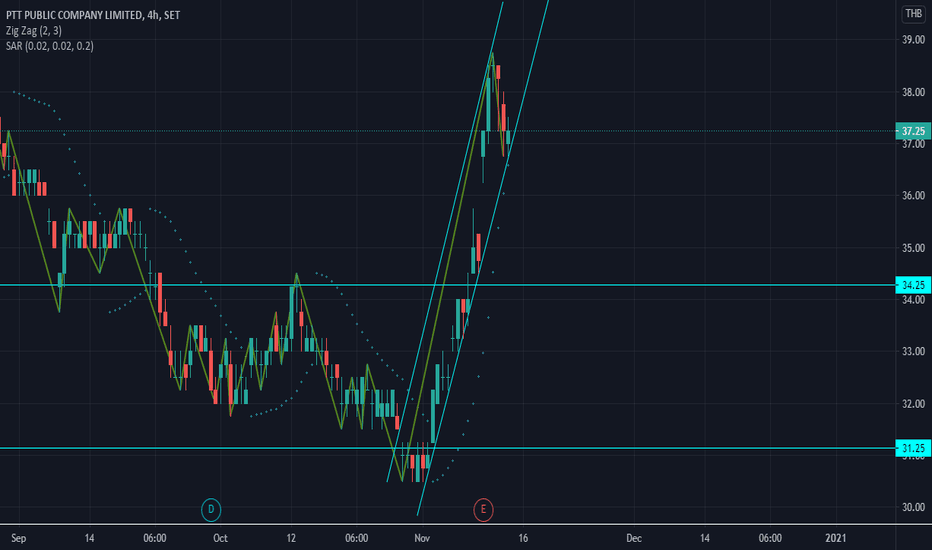This screenshot has width=932, height=550.
Task: Click the 16 date label on time axis
Action: pyautogui.click(x=522, y=538)
